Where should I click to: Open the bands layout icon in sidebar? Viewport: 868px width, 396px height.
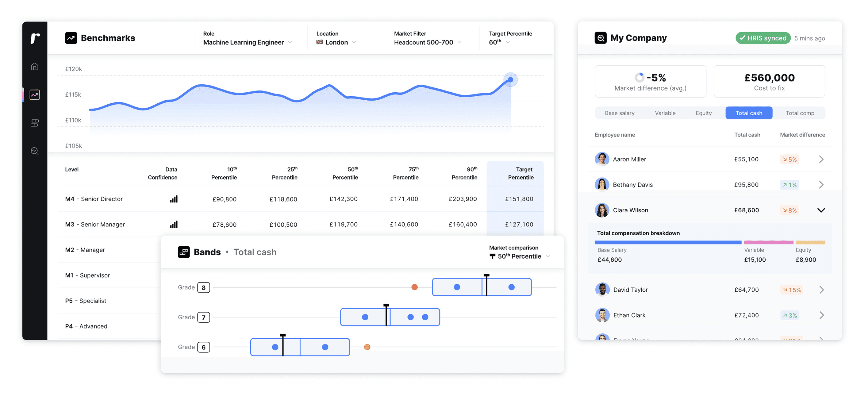coord(35,123)
